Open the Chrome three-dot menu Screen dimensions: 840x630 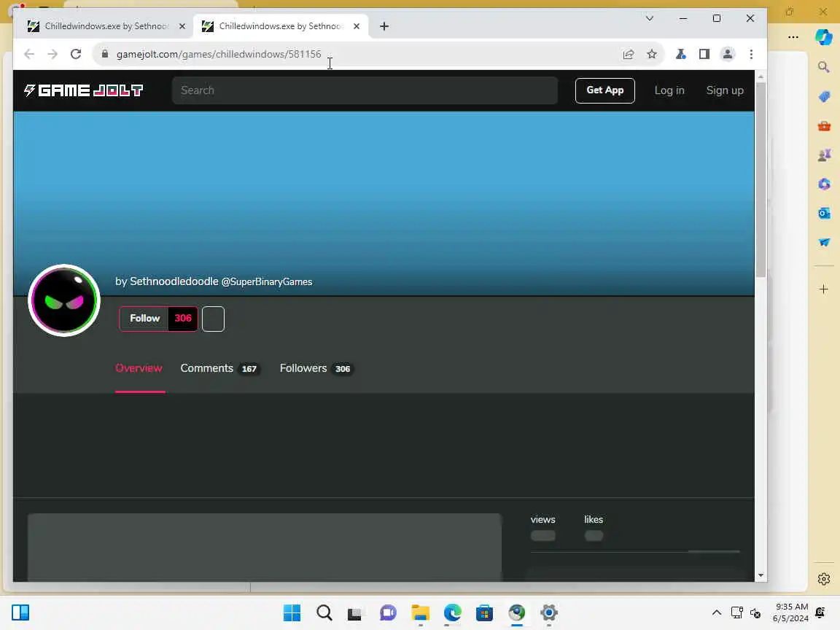coord(751,54)
